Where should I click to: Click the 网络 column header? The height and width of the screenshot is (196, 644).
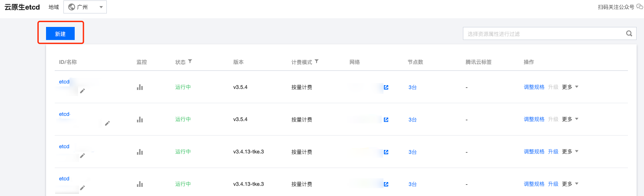355,62
